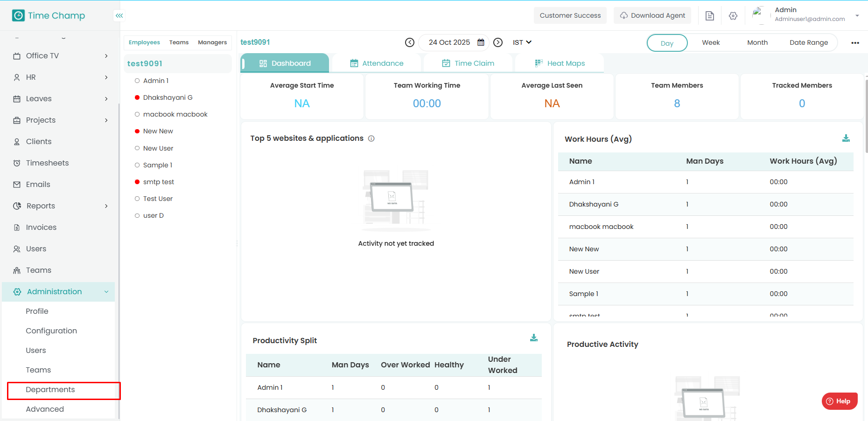Image resolution: width=868 pixels, height=421 pixels.
Task: Go to previous date arrow
Action: click(x=409, y=42)
